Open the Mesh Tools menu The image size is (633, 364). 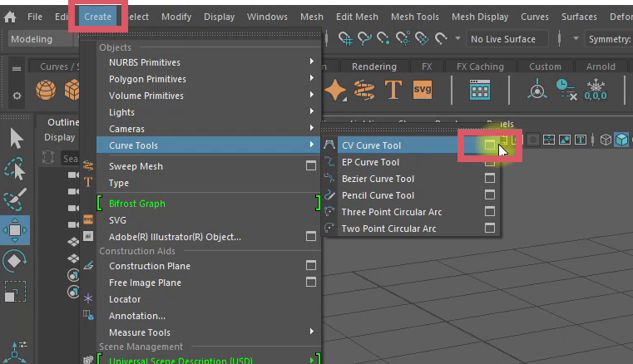coord(414,17)
